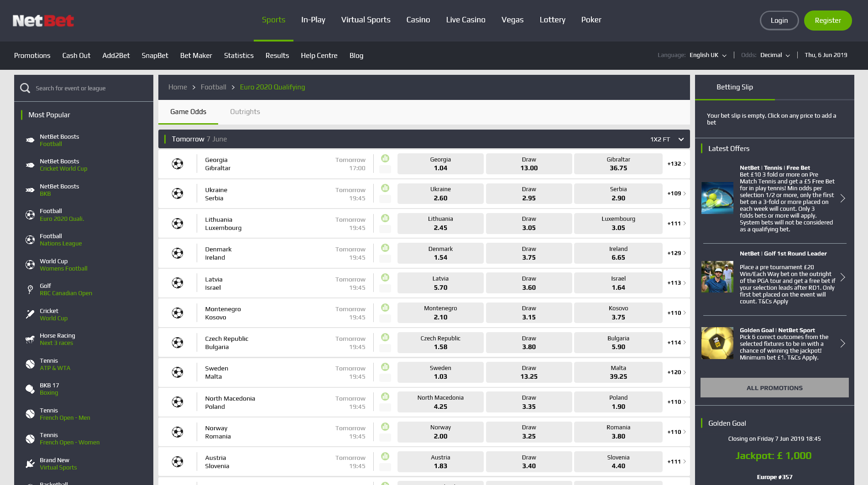Bet on Georgia at 1.04
The image size is (868, 485).
coord(440,164)
